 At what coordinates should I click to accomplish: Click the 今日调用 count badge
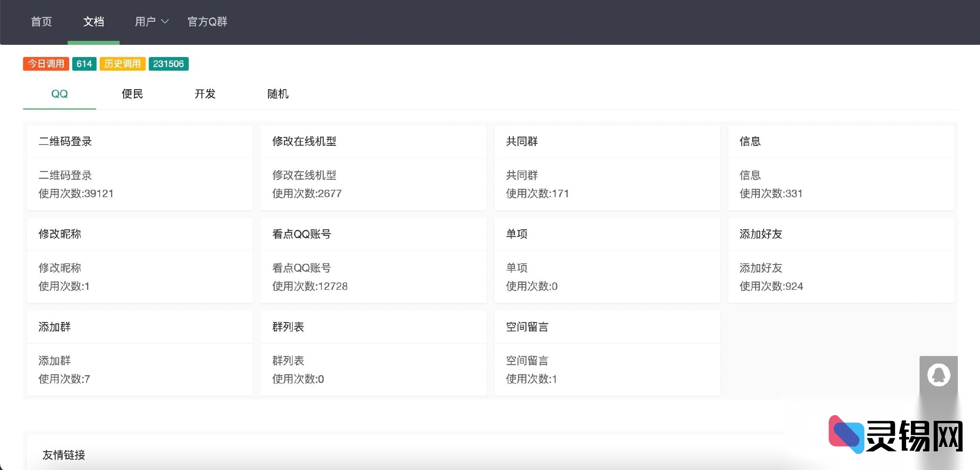46,64
